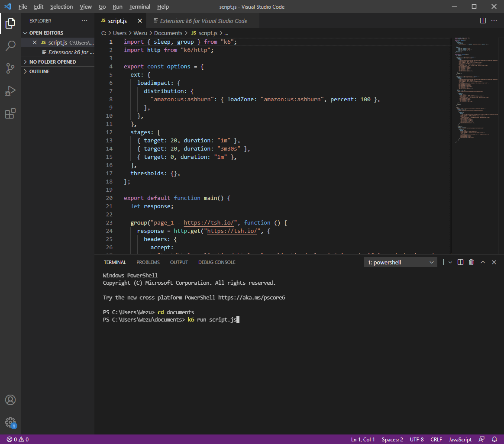
Task: Open the Manage gear settings icon
Action: [x=10, y=422]
